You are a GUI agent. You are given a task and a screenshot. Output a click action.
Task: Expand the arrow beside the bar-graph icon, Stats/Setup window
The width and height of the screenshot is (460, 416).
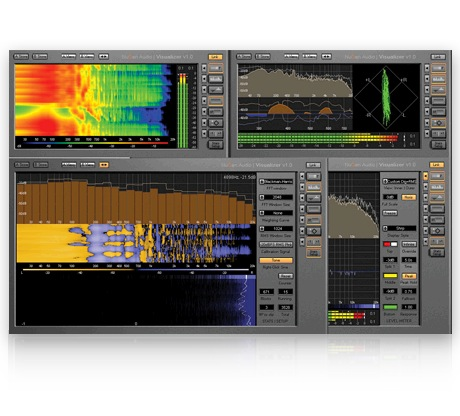[x=302, y=187]
